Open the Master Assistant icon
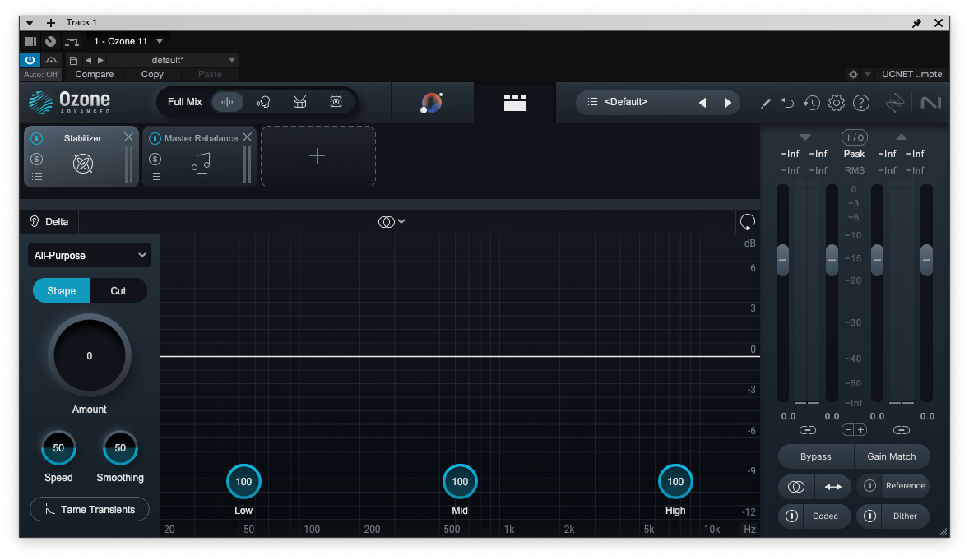 [x=431, y=103]
